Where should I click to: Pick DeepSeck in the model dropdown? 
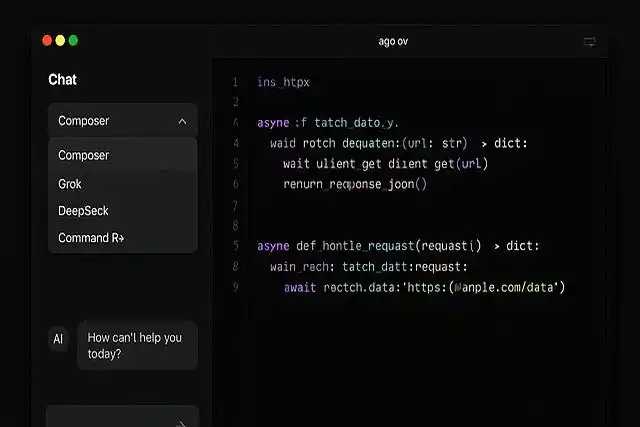pyautogui.click(x=83, y=211)
